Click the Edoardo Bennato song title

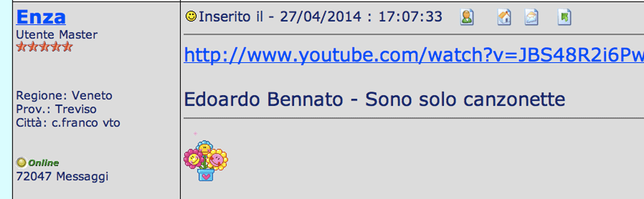click(374, 99)
